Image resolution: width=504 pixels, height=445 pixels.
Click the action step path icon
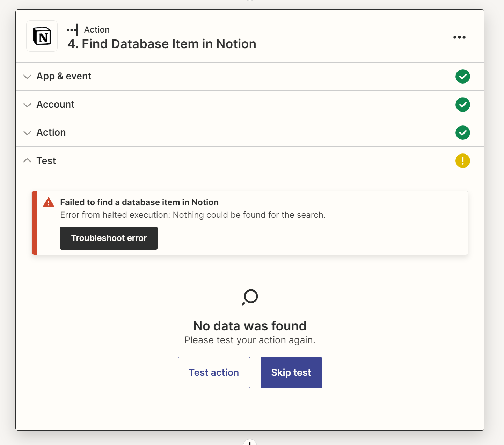pos(73,30)
